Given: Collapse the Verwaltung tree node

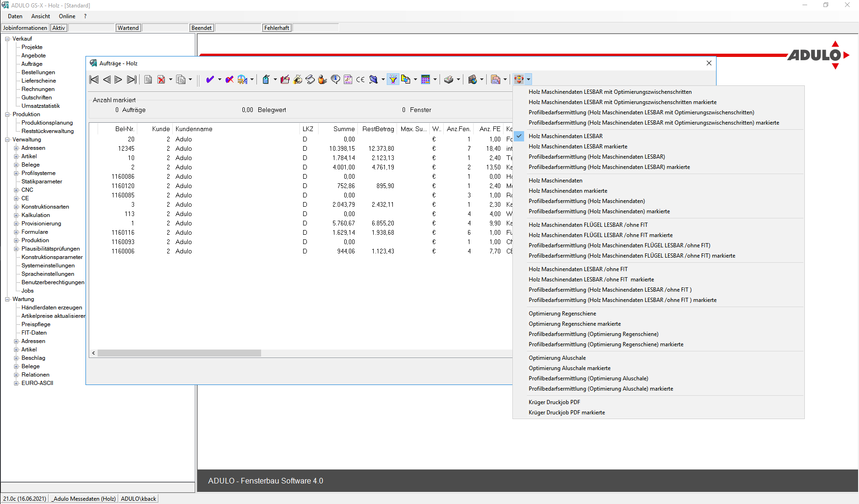Looking at the screenshot, I should point(7,140).
